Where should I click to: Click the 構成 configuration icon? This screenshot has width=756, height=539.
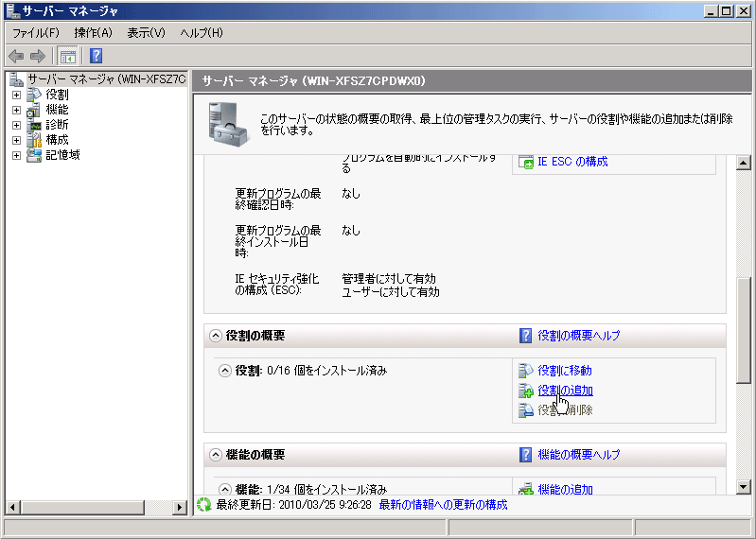tap(34, 140)
